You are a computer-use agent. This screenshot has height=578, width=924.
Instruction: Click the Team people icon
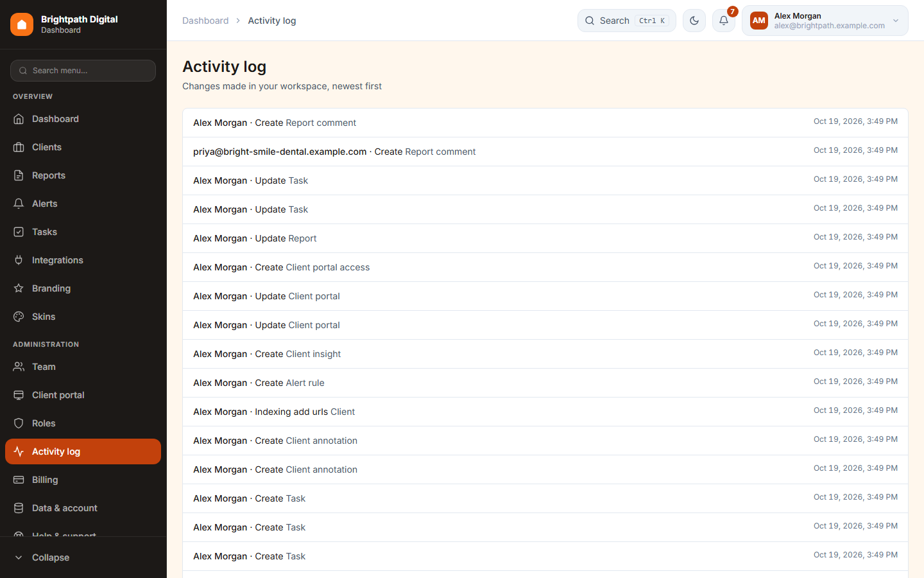tap(19, 367)
